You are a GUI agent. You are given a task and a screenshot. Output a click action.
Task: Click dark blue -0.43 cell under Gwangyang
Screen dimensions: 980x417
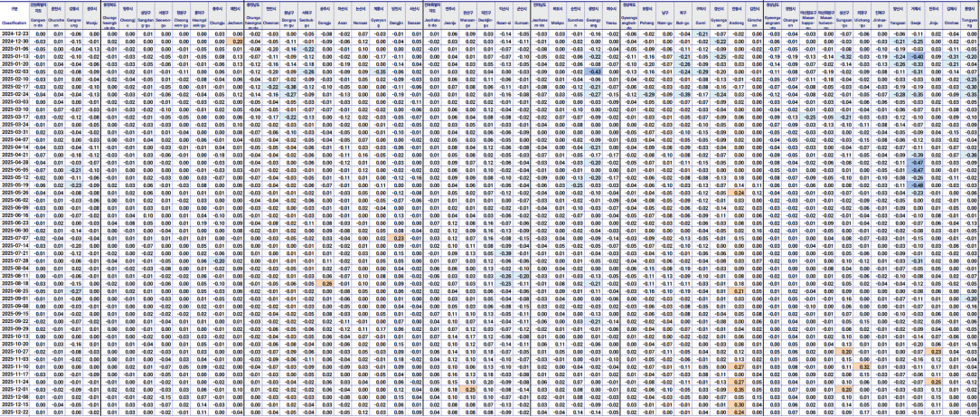pyautogui.click(x=594, y=70)
